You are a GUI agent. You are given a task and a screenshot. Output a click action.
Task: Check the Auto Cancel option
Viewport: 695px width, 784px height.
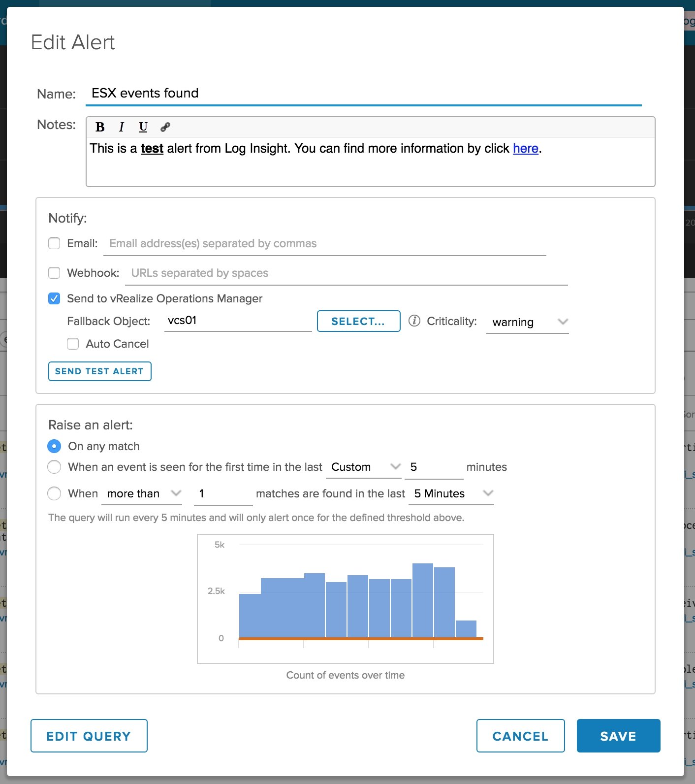tap(73, 344)
